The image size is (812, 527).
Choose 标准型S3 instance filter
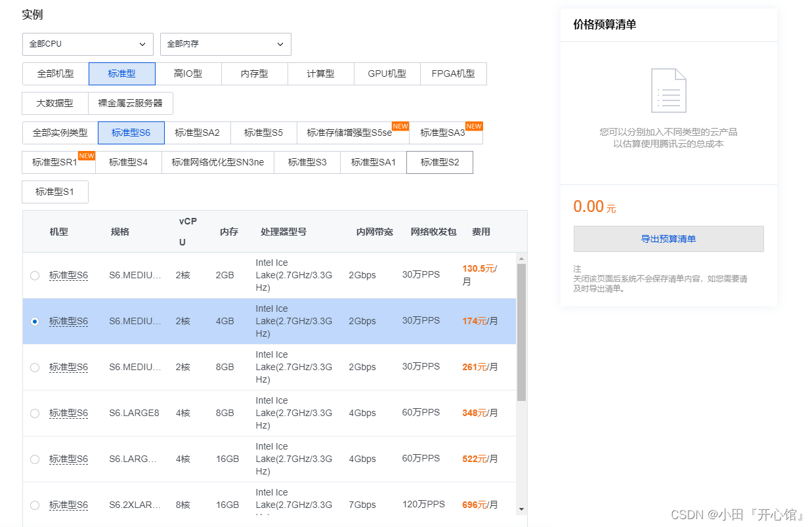[307, 162]
